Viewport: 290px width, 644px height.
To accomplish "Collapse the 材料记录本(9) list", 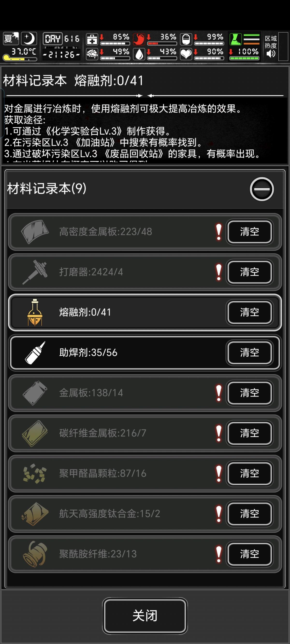I will (x=261, y=189).
